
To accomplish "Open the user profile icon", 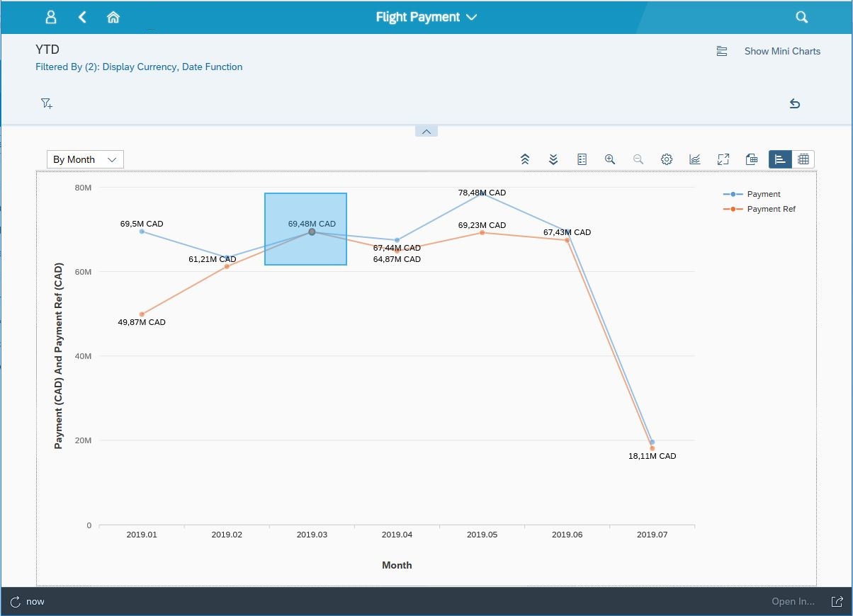I will coord(50,16).
